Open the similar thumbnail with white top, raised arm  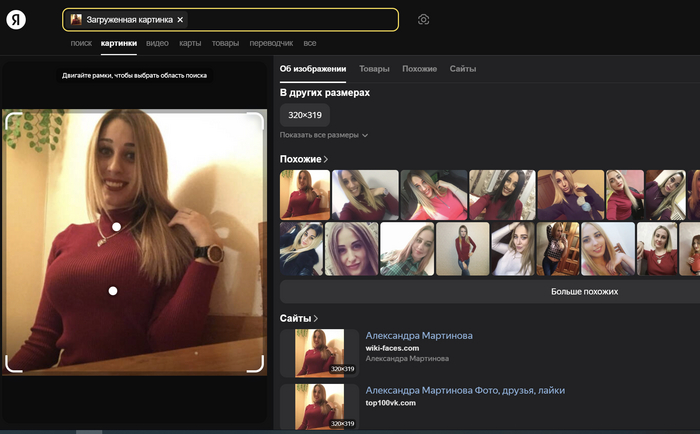[x=512, y=249]
